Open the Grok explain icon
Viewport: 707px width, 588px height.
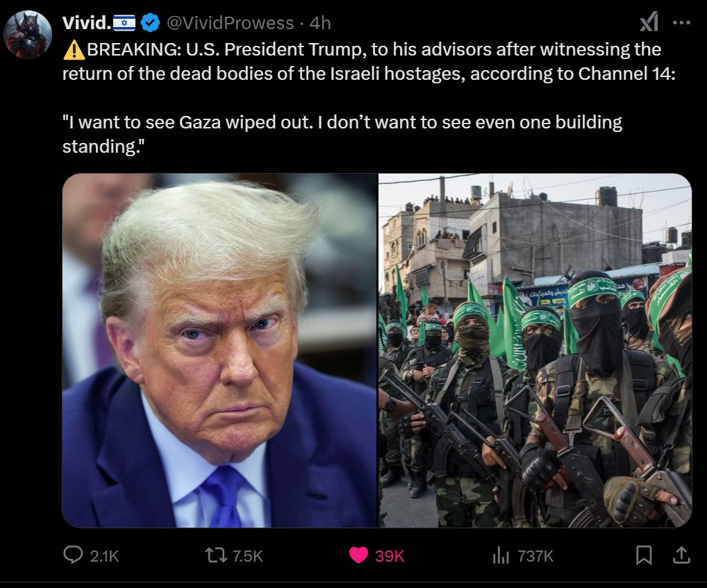click(x=649, y=22)
